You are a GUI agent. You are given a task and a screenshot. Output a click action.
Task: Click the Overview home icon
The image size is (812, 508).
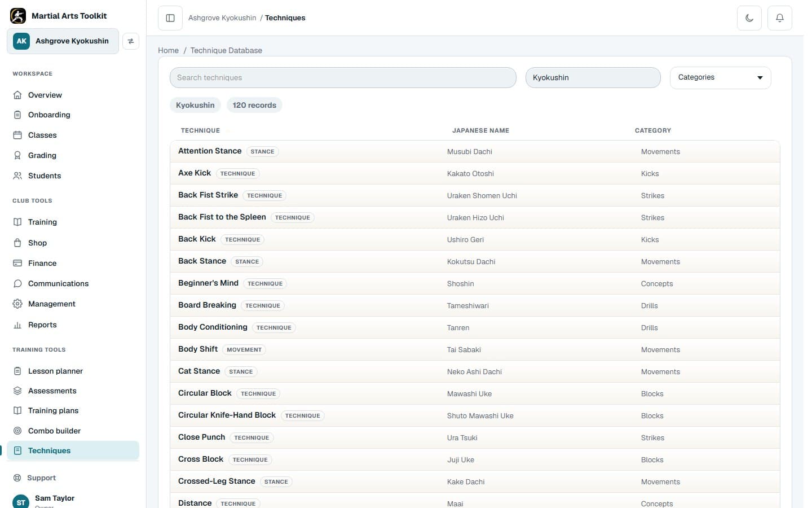17,95
